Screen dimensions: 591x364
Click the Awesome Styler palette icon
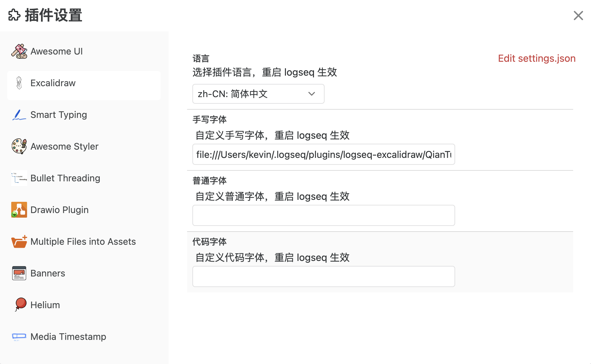click(19, 146)
